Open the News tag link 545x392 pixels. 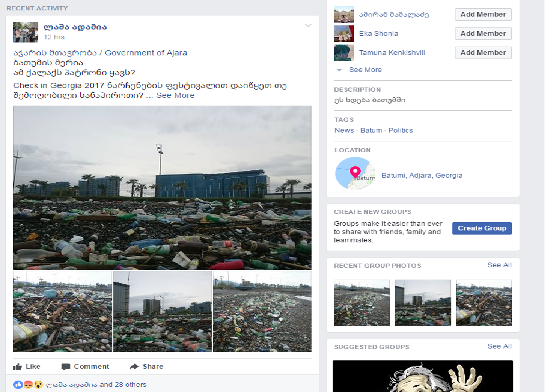pyautogui.click(x=344, y=130)
